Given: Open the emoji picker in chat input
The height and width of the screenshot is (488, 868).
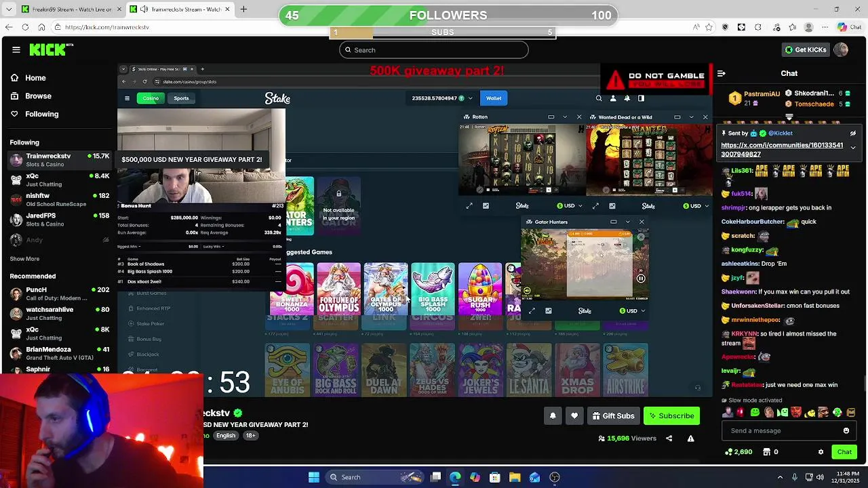Looking at the screenshot, I should click(x=846, y=430).
